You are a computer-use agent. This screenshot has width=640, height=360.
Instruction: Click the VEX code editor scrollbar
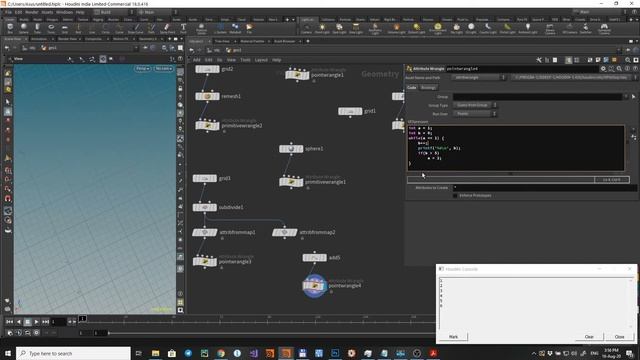point(627,148)
